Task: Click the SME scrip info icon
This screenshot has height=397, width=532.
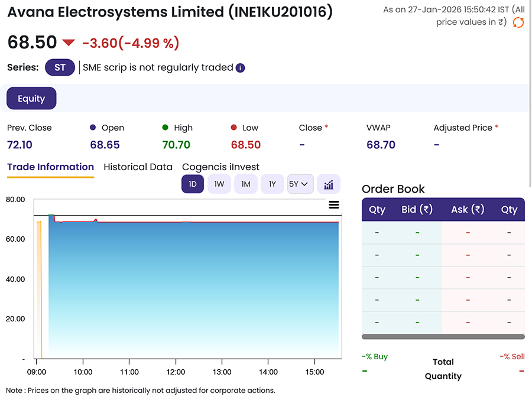Action: pyautogui.click(x=241, y=68)
